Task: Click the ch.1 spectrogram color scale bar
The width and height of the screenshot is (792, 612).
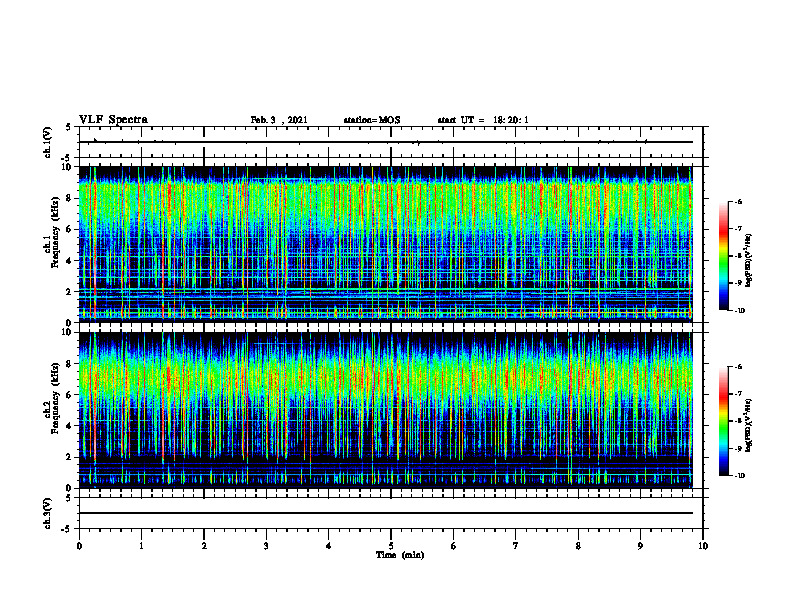Action: tap(723, 256)
